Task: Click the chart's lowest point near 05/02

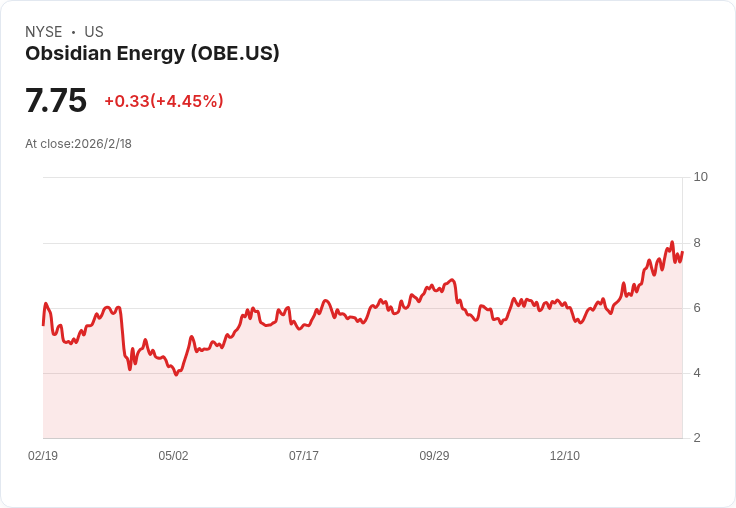Action: click(176, 375)
